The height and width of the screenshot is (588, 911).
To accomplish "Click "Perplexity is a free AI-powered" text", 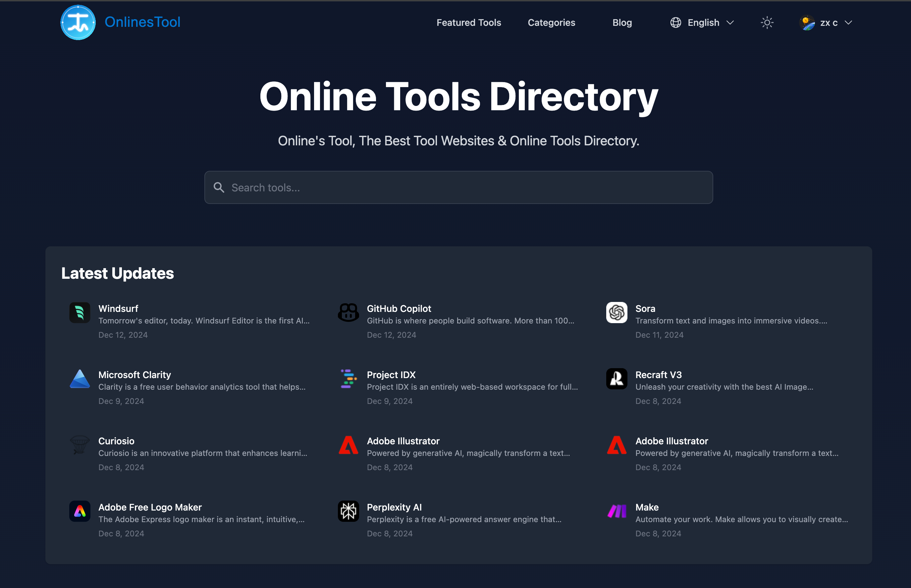I will coord(464,519).
